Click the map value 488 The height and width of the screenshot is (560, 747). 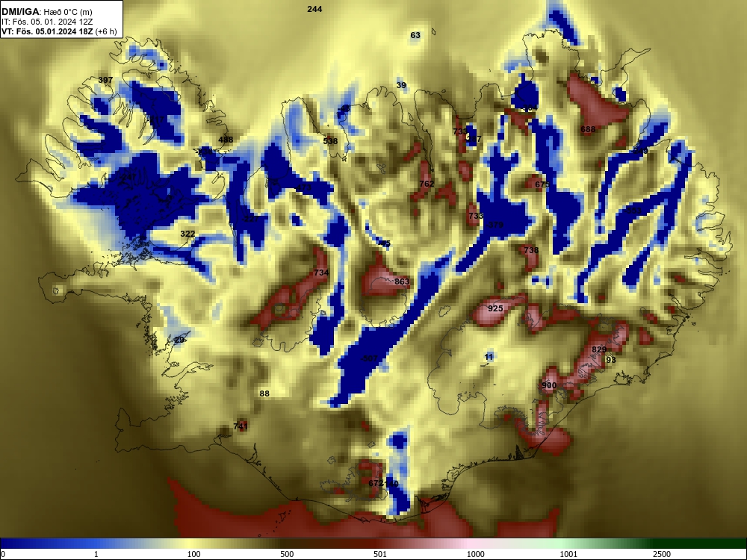pos(226,140)
